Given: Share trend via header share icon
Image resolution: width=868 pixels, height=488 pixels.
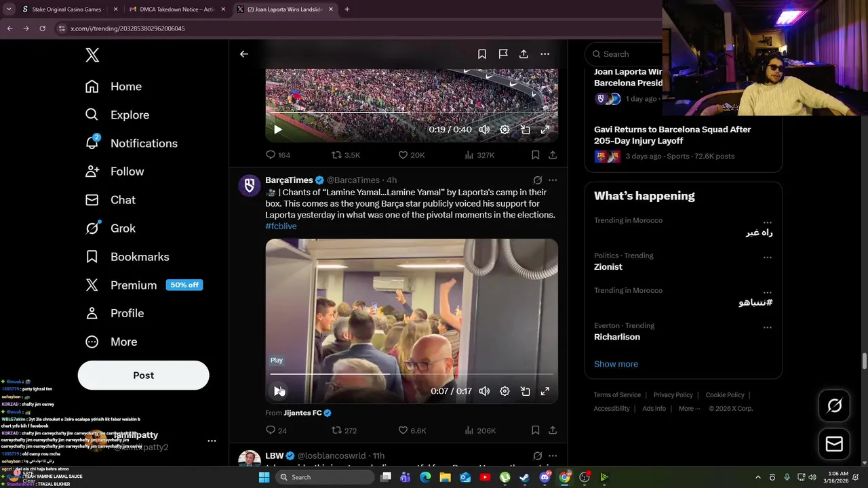Looking at the screenshot, I should coord(524,54).
